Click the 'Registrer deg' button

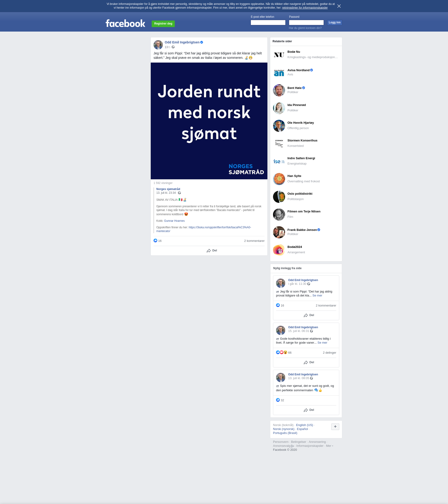point(163,24)
